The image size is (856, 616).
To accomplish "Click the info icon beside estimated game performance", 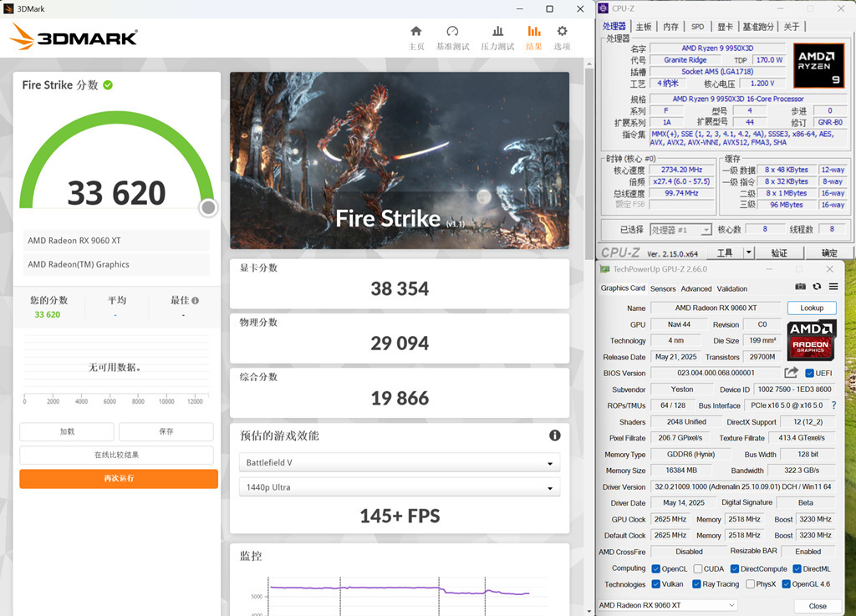I will [554, 435].
